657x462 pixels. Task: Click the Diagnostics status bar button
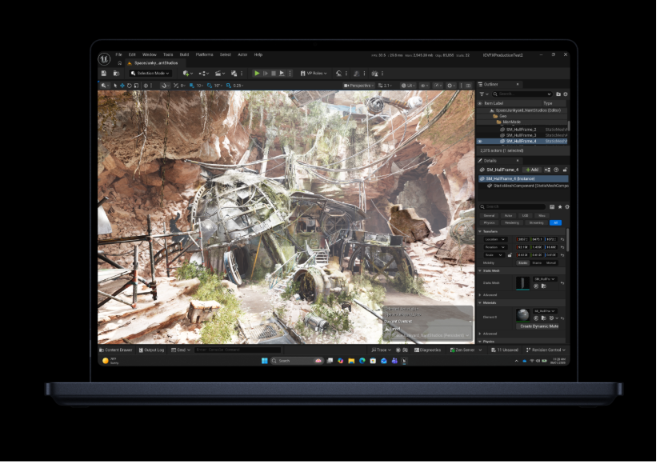click(x=427, y=350)
